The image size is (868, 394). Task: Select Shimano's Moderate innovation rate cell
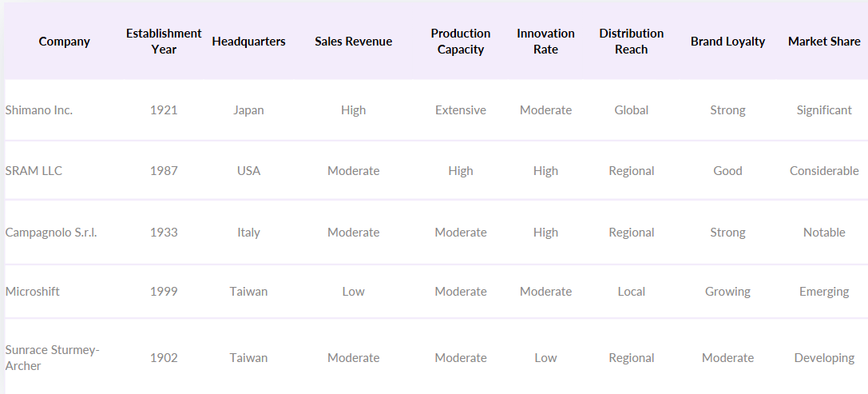point(546,110)
